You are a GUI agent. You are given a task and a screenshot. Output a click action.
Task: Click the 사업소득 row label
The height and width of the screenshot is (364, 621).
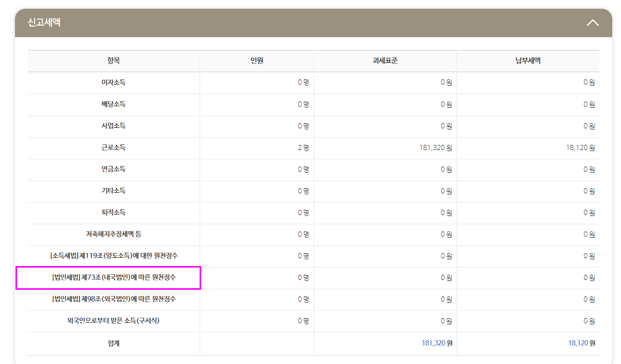(113, 126)
